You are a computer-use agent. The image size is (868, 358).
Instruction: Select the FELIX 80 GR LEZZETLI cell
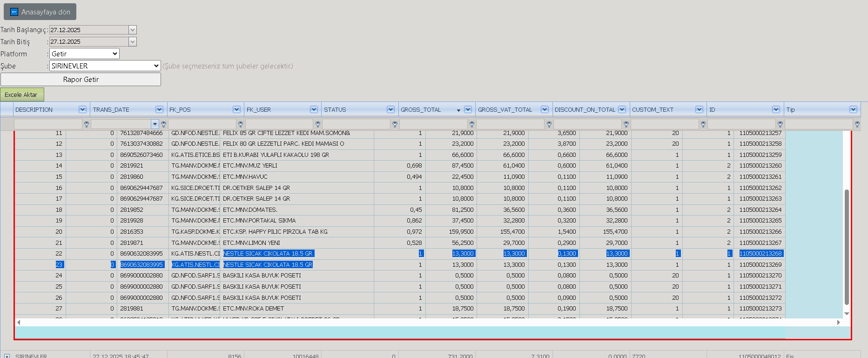tap(297, 144)
